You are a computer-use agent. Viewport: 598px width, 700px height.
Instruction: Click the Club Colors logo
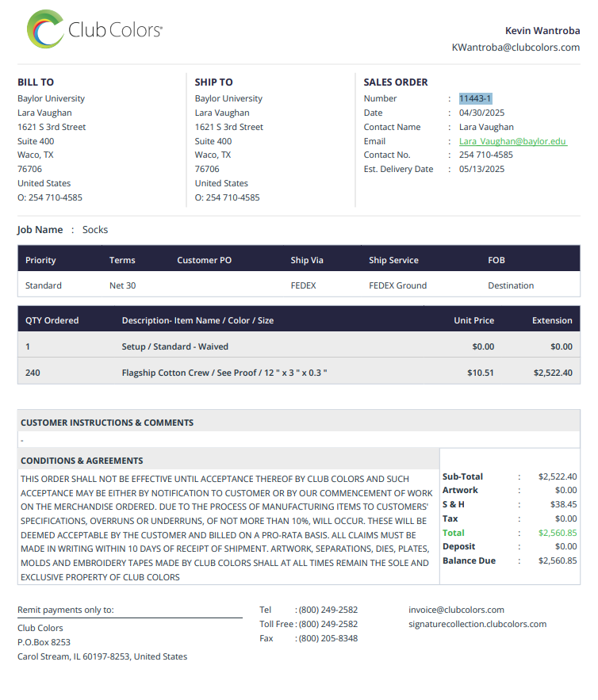[94, 29]
